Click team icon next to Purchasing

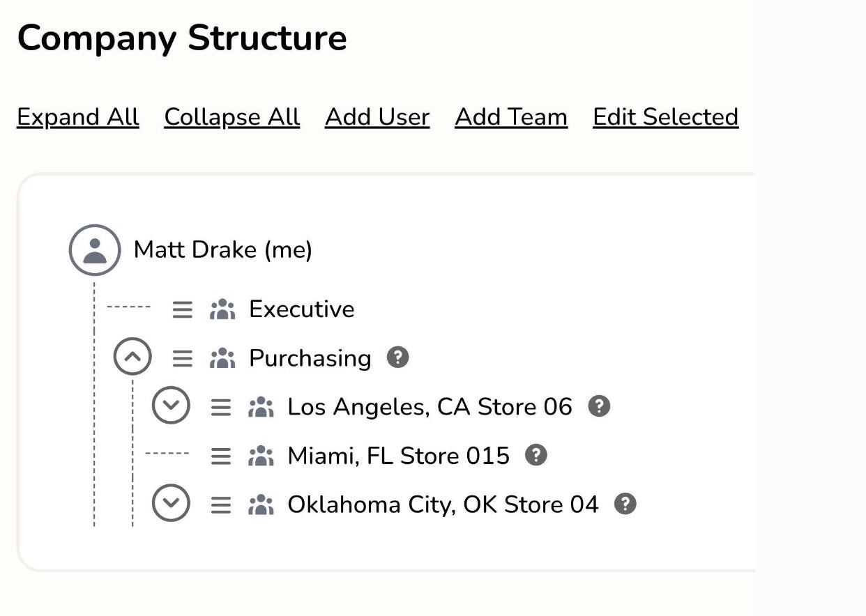click(222, 358)
